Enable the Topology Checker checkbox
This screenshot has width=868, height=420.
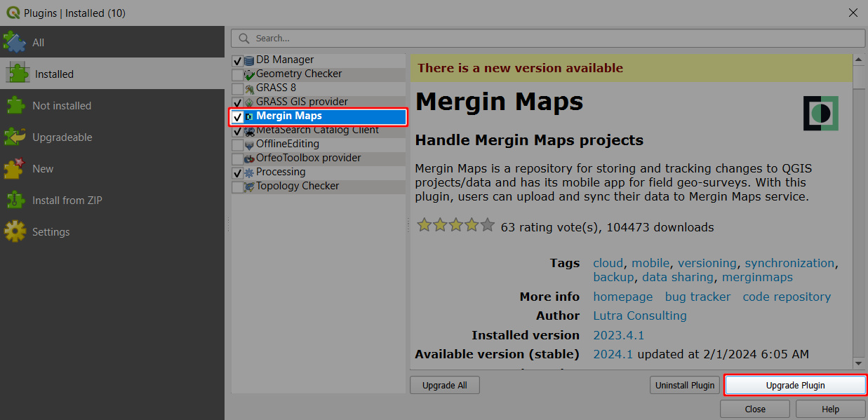click(x=238, y=187)
